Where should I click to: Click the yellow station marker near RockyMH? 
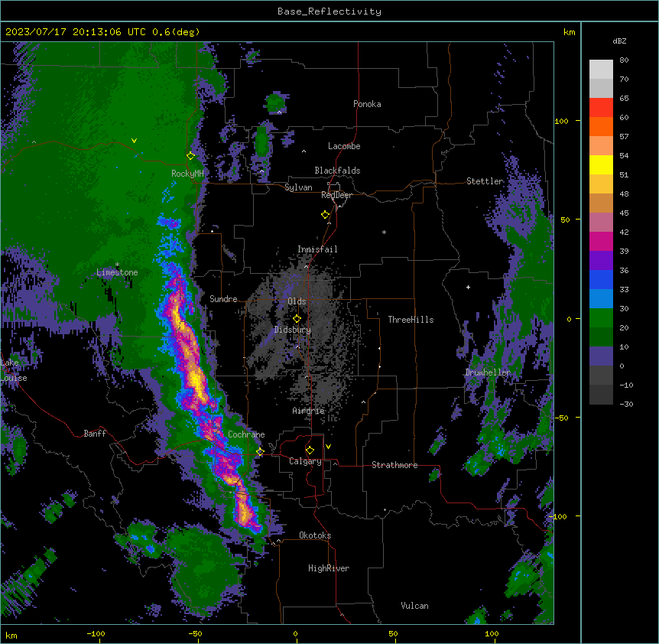191,156
